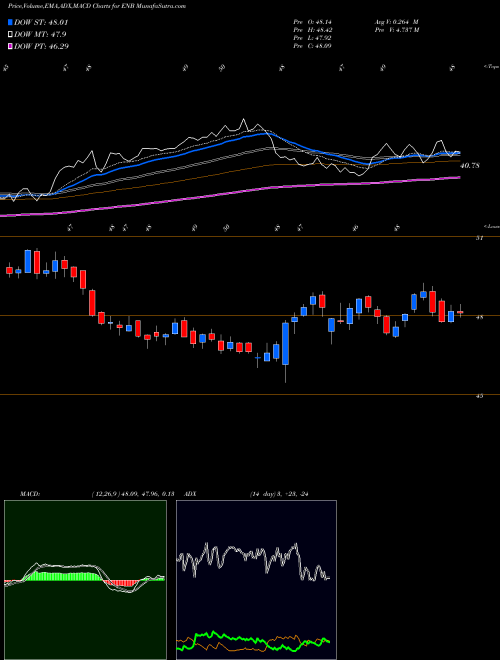Image resolution: width=500 pixels, height=660 pixels.
Task: Click the 'Pre O: 48.14' value
Action: 312,22
